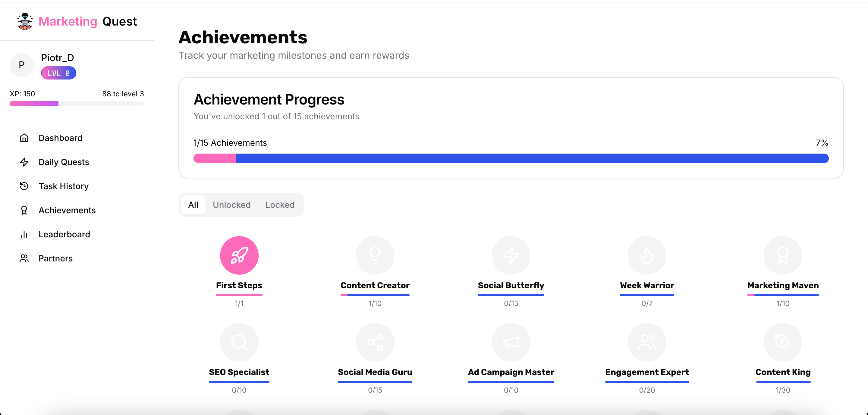868x415 pixels.
Task: Select the Content Creator lightbulb badge
Action: (x=375, y=255)
